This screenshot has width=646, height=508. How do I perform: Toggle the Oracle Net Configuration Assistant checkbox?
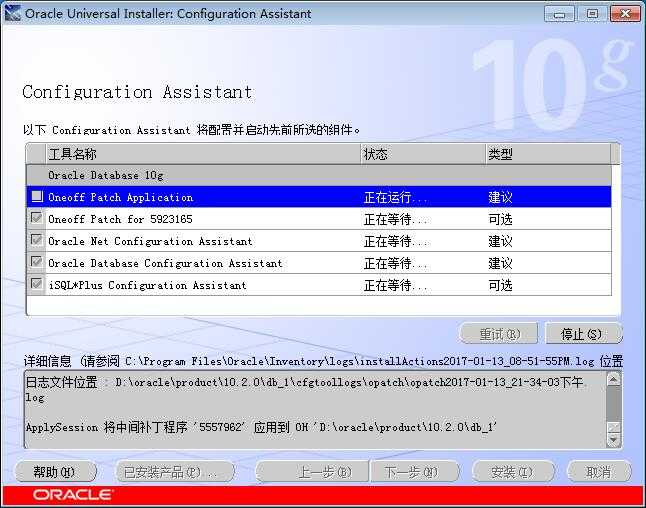pos(37,239)
